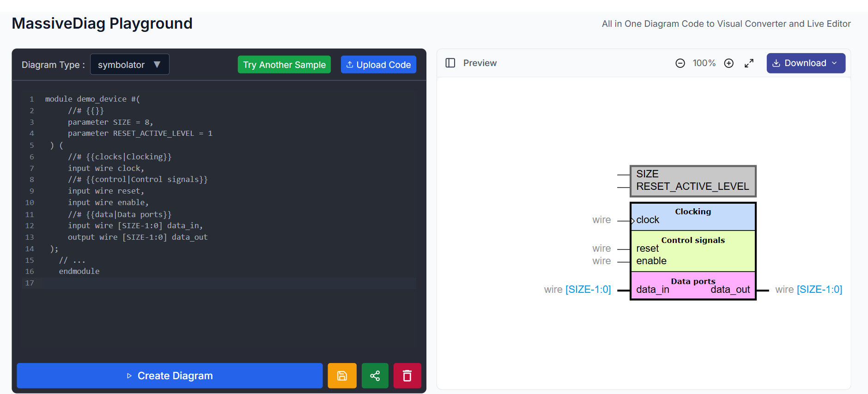Click line 'output wire [SIZE-1:0] data_out'
Viewport: 868px width, 394px height.
coord(138,237)
